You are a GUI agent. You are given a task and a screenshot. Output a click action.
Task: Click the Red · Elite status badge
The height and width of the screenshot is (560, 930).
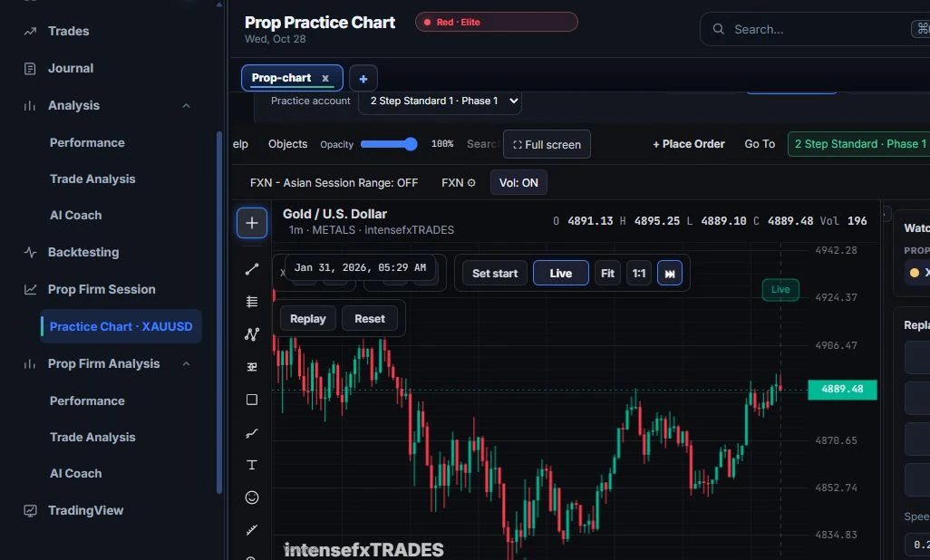[497, 22]
